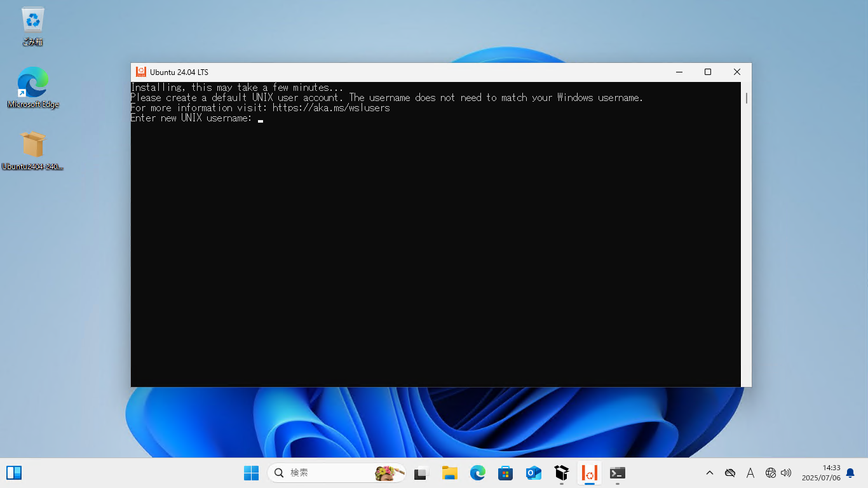The image size is (868, 488).
Task: Launch File Explorer from the taskbar
Action: 450,473
